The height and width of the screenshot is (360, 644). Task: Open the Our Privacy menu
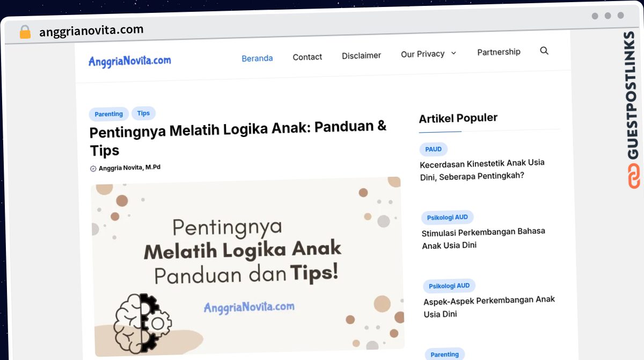point(423,54)
